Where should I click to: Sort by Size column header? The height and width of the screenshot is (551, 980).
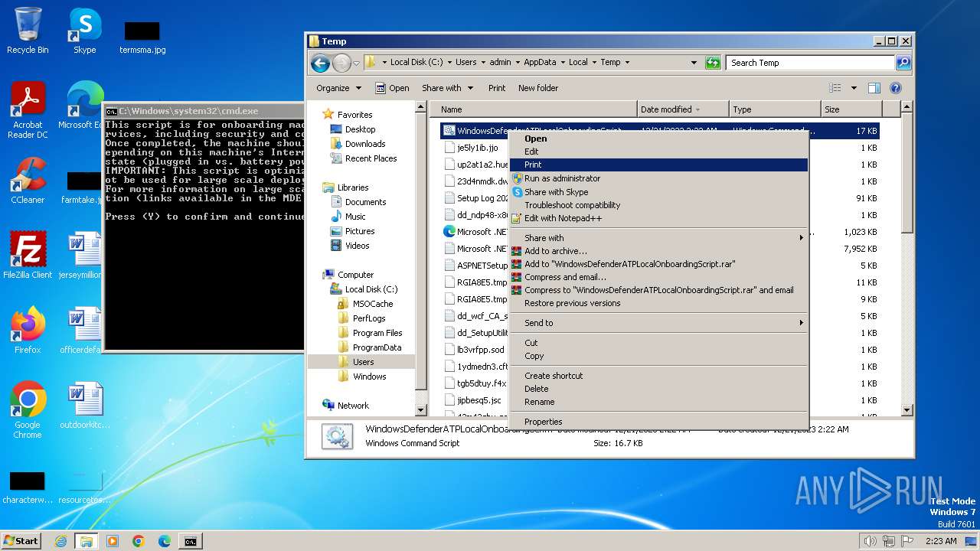tap(851, 109)
